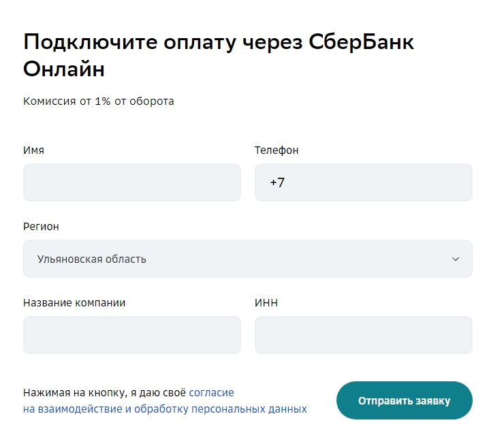Follow the обработку персональных данных link
This screenshot has height=446, width=504.
220,409
